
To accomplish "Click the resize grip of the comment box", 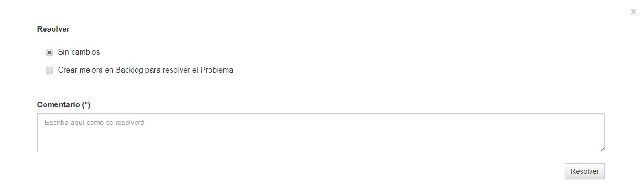I will click(x=601, y=148).
